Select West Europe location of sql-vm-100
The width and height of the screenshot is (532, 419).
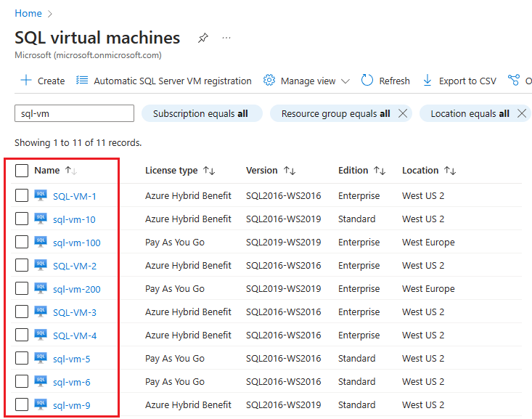pos(428,243)
